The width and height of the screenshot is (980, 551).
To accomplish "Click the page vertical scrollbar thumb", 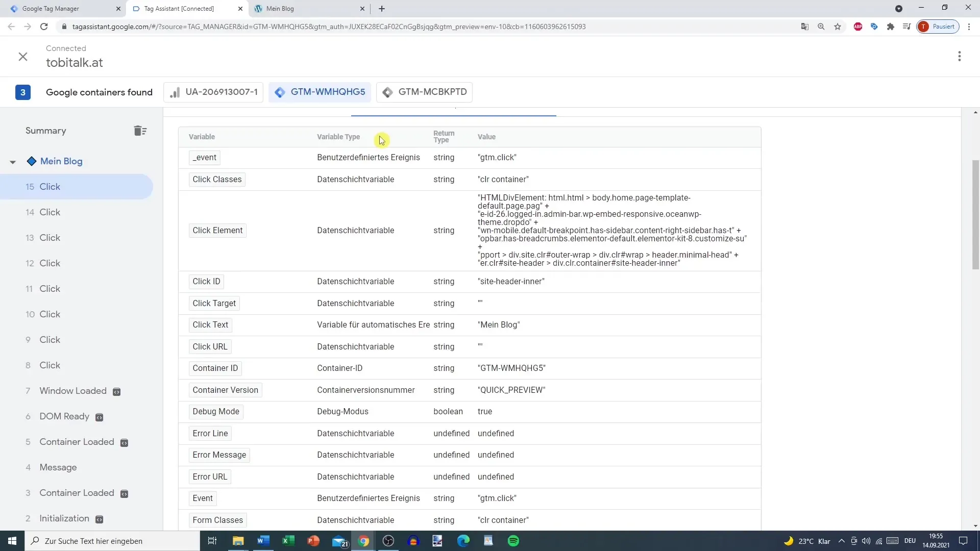I will click(x=976, y=215).
